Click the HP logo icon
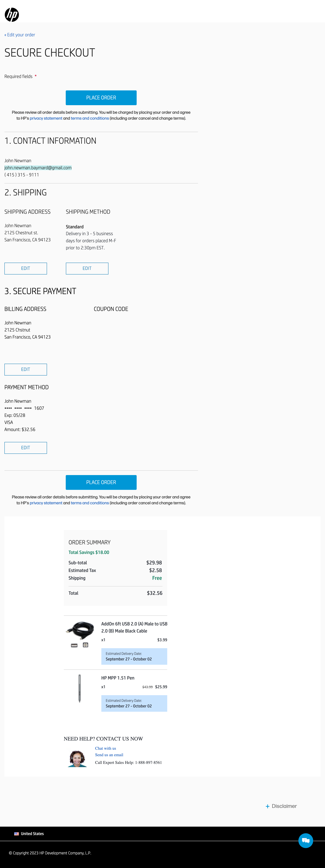This screenshot has width=325, height=868. tap(12, 14)
